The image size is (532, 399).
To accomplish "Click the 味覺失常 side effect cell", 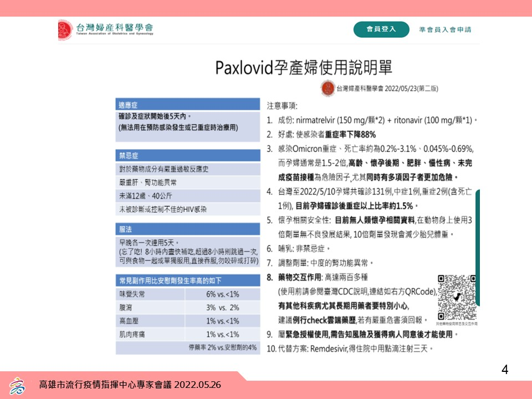I will pos(150,294).
